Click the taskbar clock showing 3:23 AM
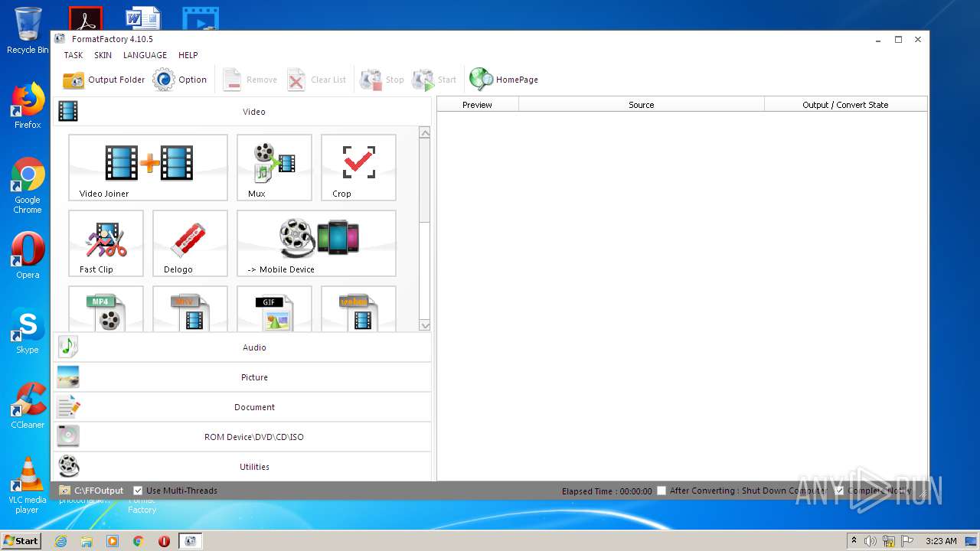This screenshot has height=551, width=980. tap(941, 541)
